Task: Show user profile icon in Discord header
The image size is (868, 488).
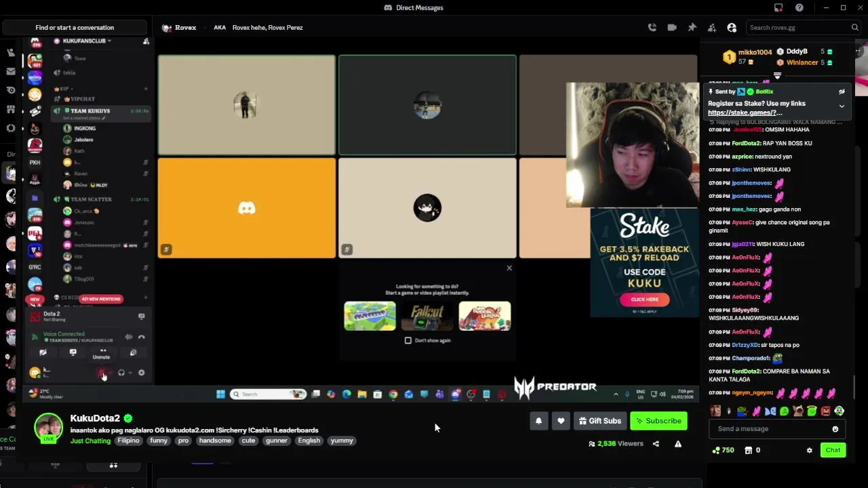Action: [x=732, y=28]
